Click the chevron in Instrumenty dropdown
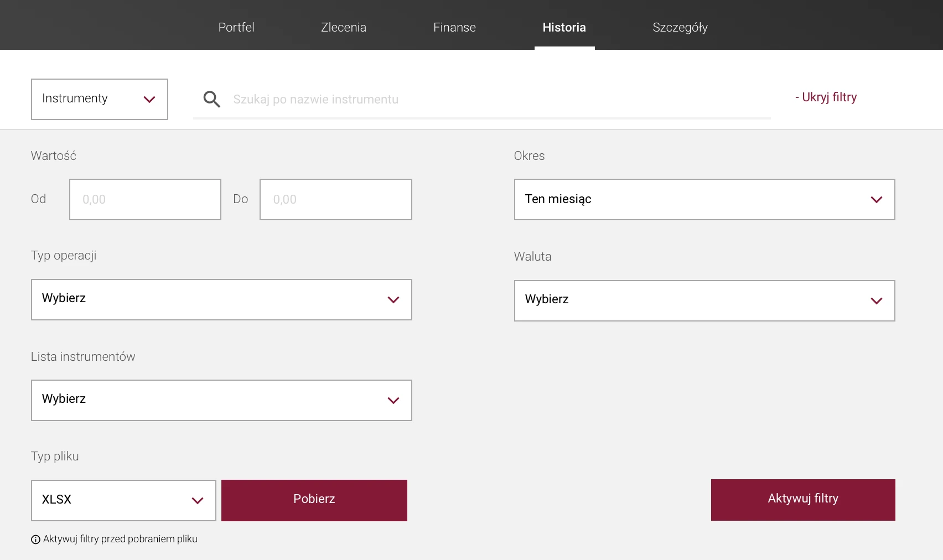This screenshot has width=943, height=560. pyautogui.click(x=149, y=100)
